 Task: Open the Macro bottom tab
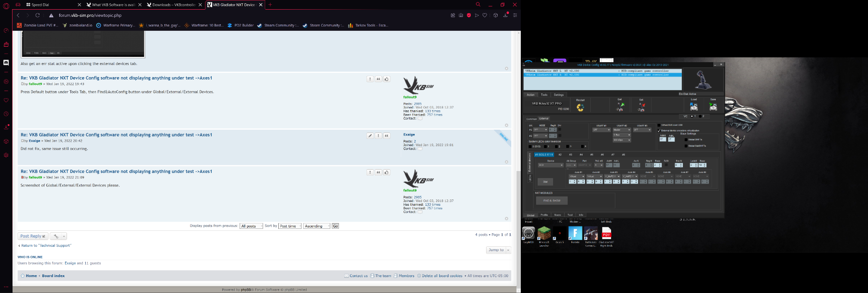pyautogui.click(x=557, y=215)
